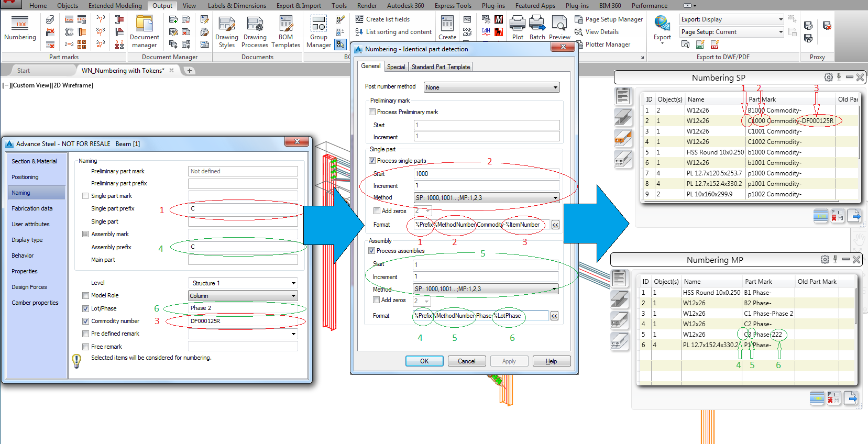This screenshot has width=868, height=444.
Task: Open the Model Role Column dropdown
Action: 243,296
